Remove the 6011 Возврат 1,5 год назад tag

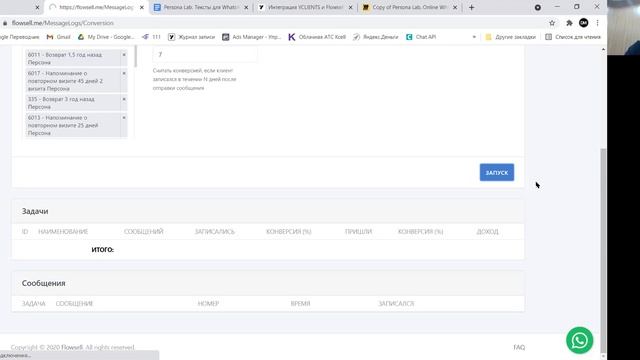point(124,55)
